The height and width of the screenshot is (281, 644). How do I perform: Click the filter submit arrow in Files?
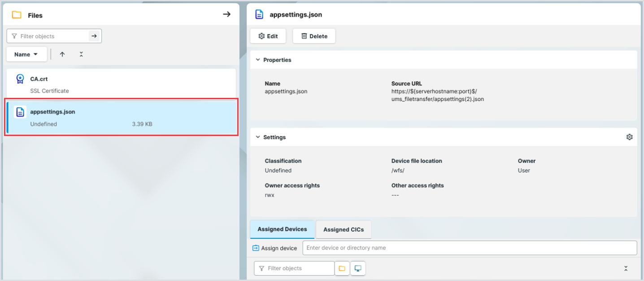coord(94,36)
